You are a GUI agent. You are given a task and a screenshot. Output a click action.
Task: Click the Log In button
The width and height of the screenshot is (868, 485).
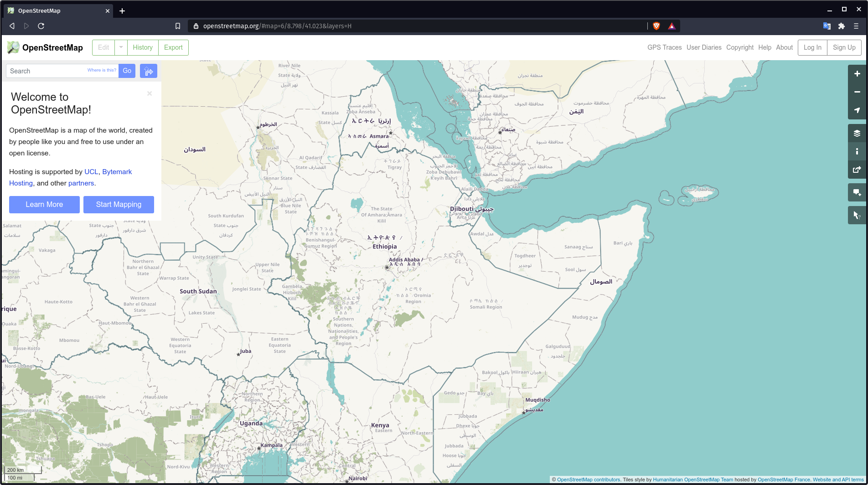coord(812,47)
